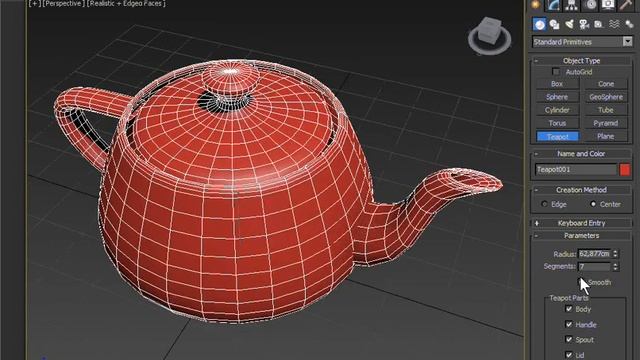Open the Display panel tab

click(608, 4)
